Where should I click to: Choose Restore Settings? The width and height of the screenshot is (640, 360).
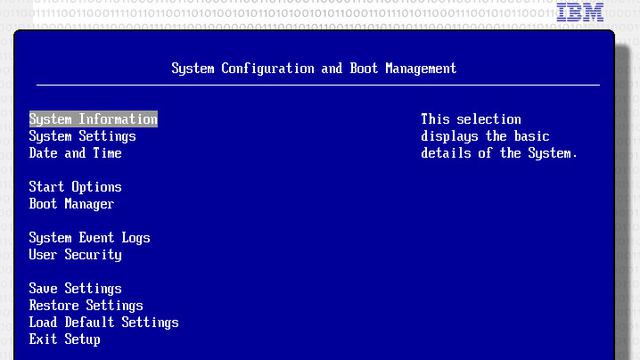click(86, 305)
